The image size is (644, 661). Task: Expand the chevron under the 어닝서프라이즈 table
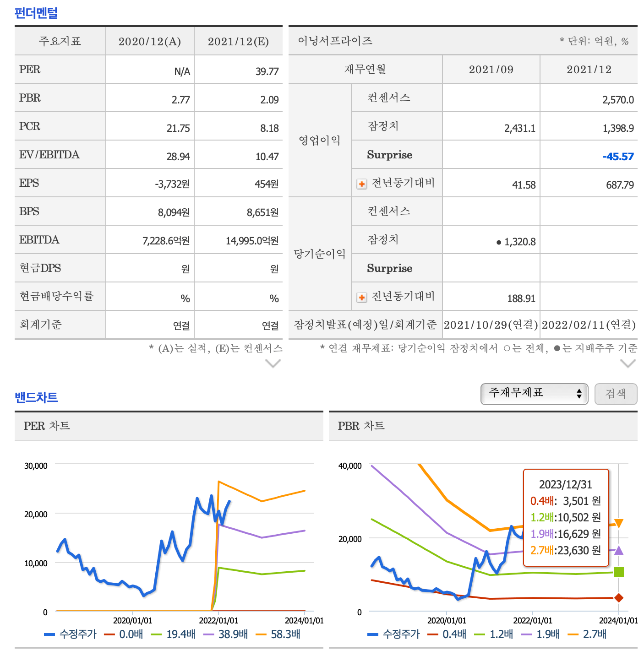click(x=628, y=364)
